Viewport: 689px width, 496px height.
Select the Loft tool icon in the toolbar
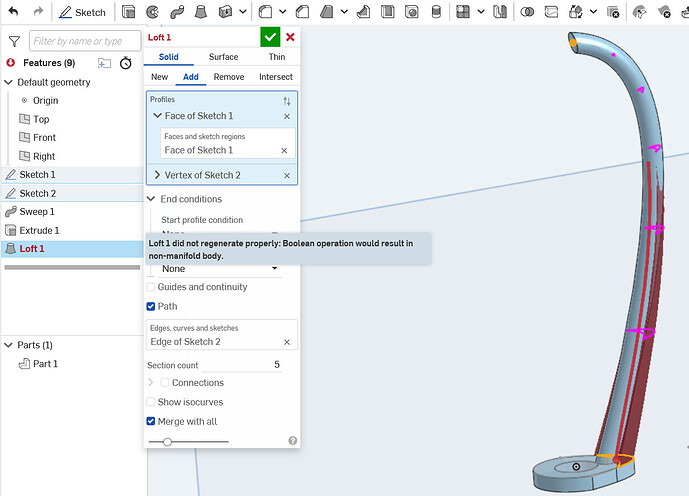[201, 12]
